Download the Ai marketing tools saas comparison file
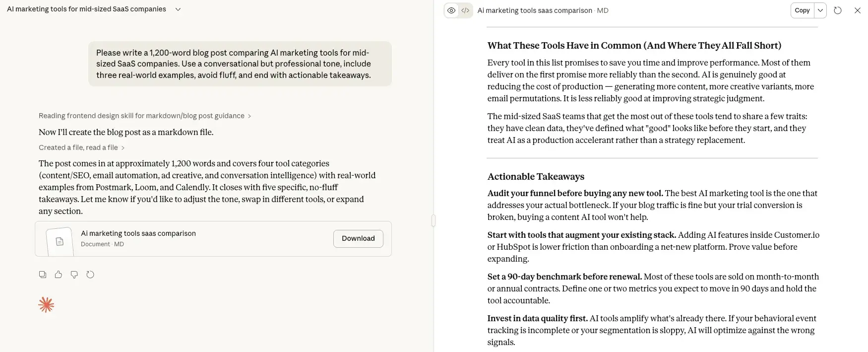 pyautogui.click(x=358, y=239)
